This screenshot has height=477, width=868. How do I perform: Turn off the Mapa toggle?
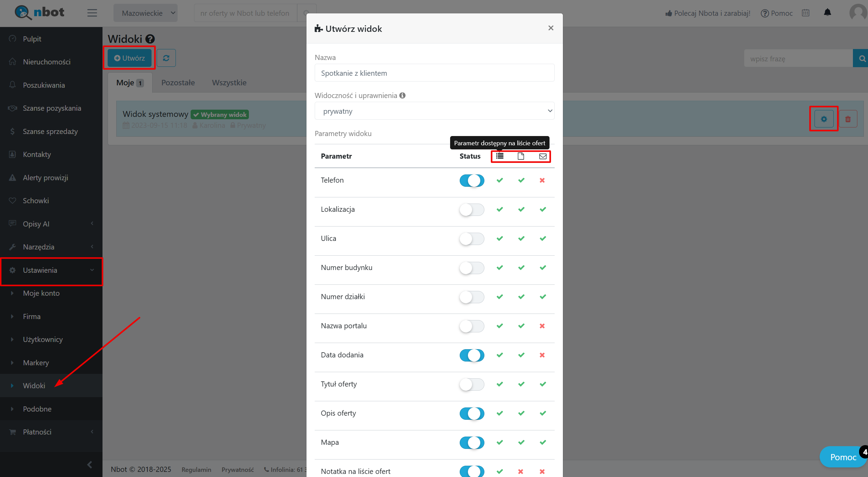(x=472, y=443)
